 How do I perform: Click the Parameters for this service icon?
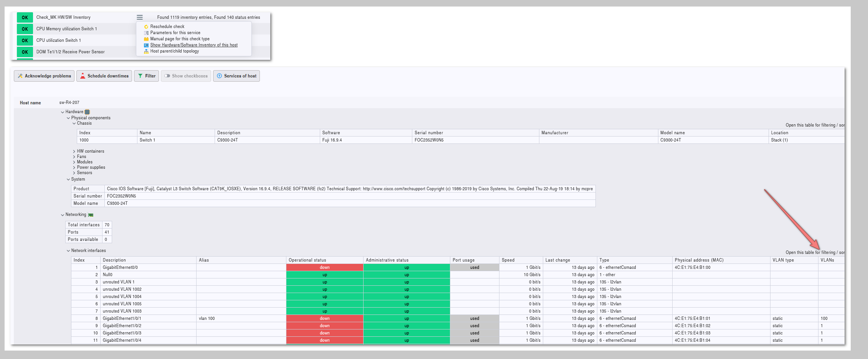click(146, 33)
